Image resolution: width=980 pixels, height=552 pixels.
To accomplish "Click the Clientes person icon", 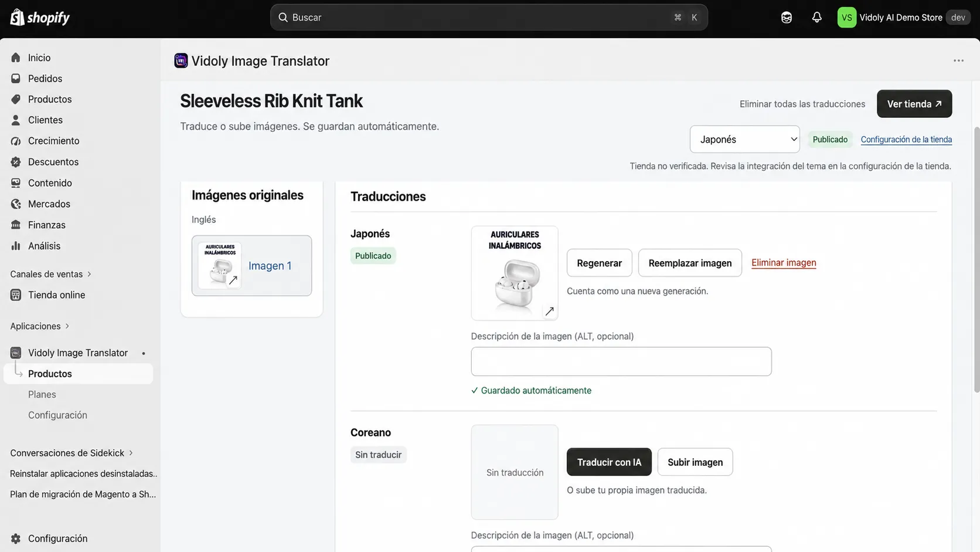I will point(16,120).
